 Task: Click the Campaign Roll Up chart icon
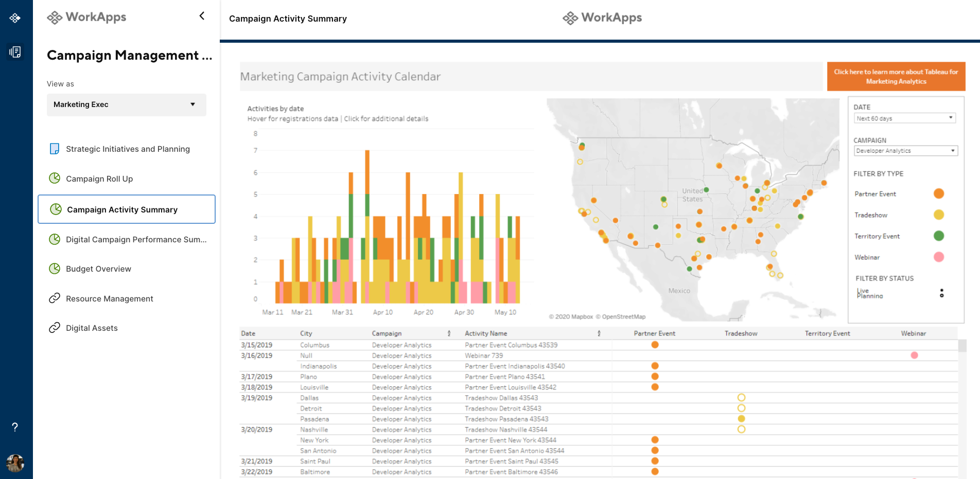pyautogui.click(x=55, y=179)
